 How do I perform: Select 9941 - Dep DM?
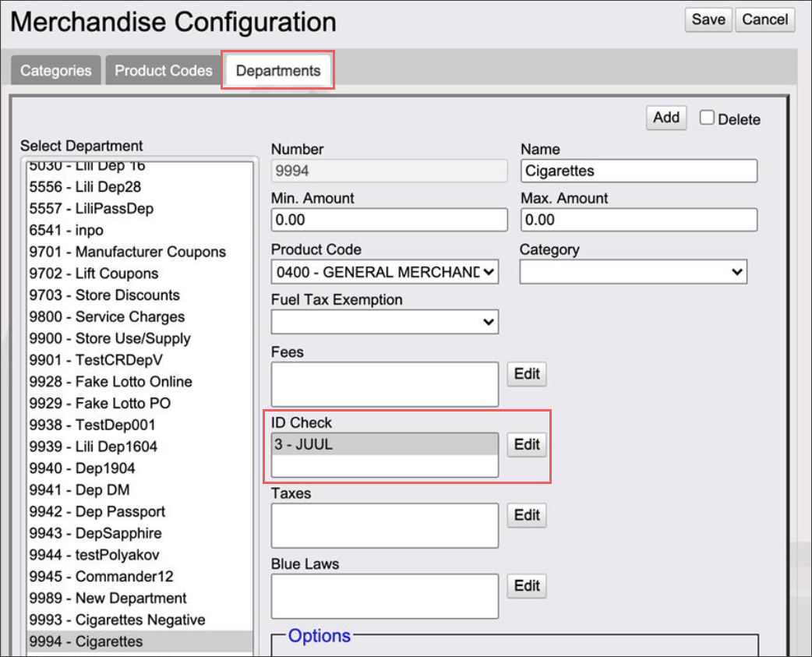pos(139,490)
